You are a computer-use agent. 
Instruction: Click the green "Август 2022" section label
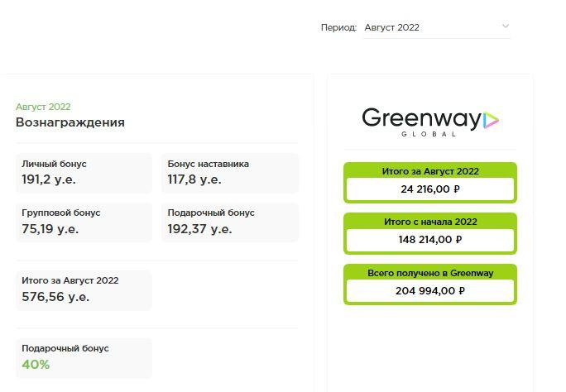tap(43, 107)
